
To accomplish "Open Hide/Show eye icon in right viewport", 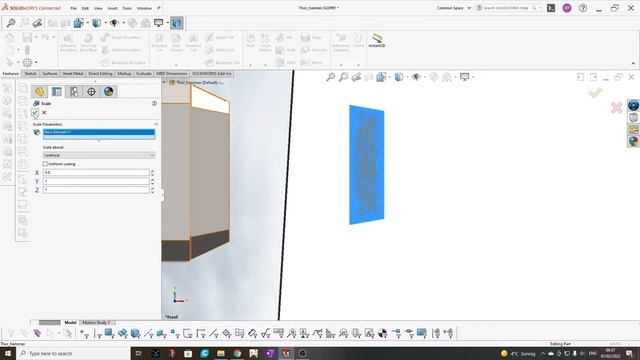I will click(x=416, y=77).
